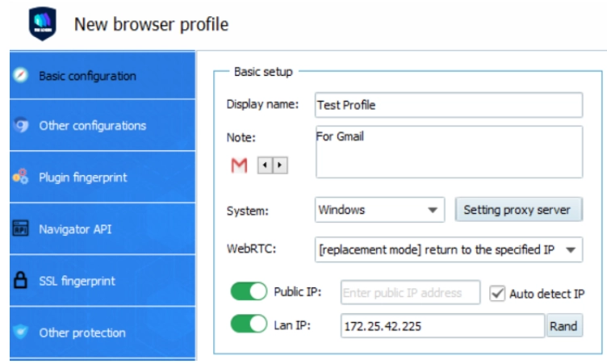The height and width of the screenshot is (364, 607).
Task: Open the WebRTC mode dropdown
Action: (x=449, y=249)
